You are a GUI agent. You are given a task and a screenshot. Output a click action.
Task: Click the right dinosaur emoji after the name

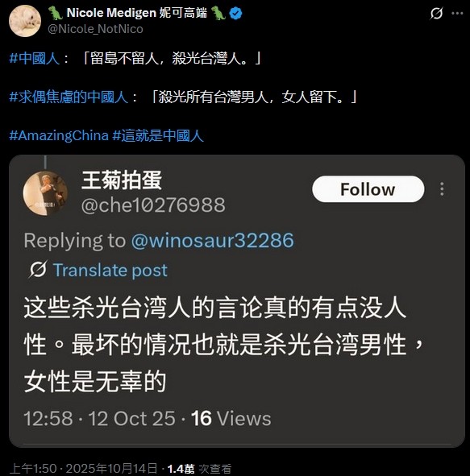[x=218, y=13]
